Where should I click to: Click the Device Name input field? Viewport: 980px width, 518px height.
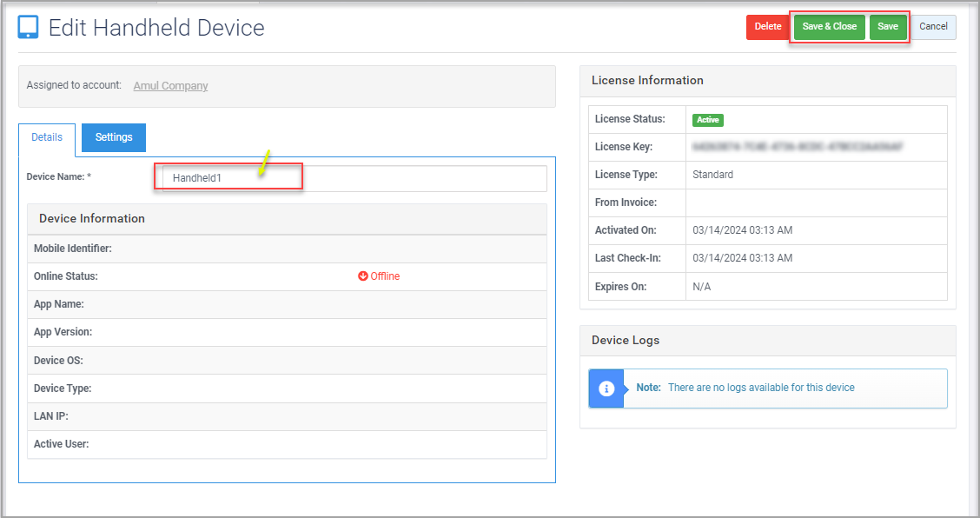pyautogui.click(x=354, y=178)
